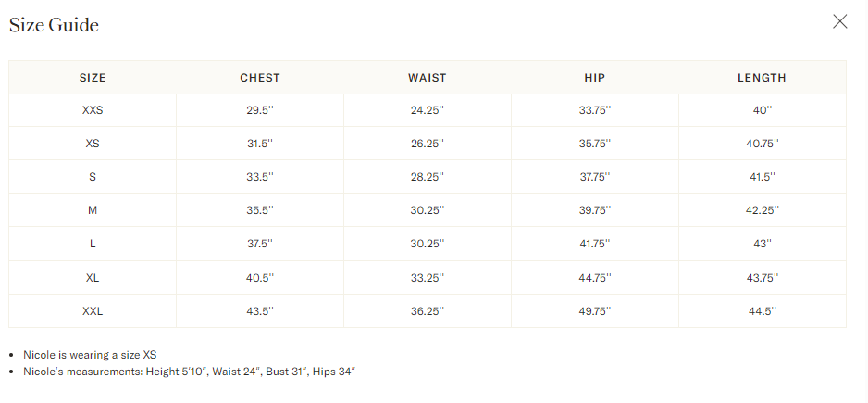Click the 29.5'' chest measurement cell
The image size is (868, 403).
pos(260,110)
